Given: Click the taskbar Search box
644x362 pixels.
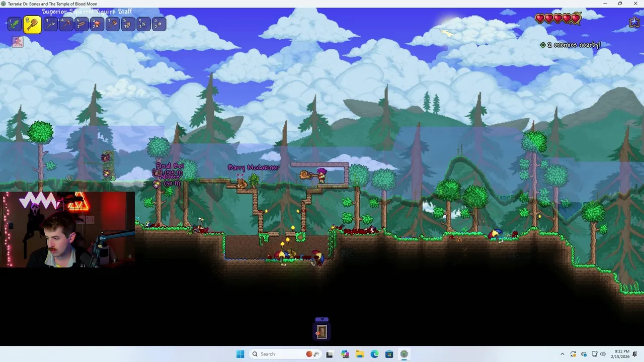Looking at the screenshot, I should 285,354.
